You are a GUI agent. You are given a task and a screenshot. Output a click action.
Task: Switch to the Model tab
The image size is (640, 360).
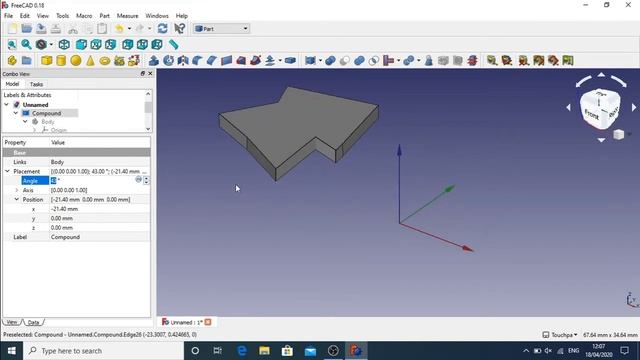click(x=12, y=84)
